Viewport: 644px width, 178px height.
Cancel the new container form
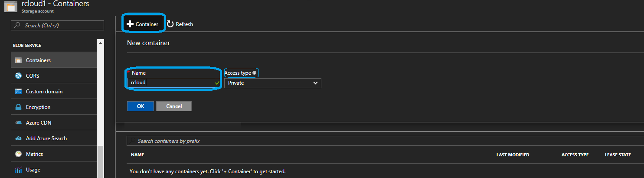(x=174, y=106)
